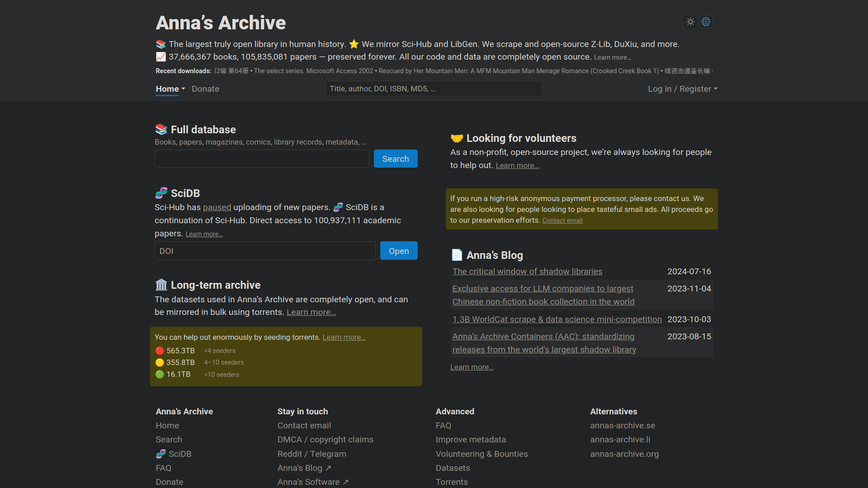Expand the Home dropdown menu
Viewport: 868px width, 488px height.
[170, 89]
